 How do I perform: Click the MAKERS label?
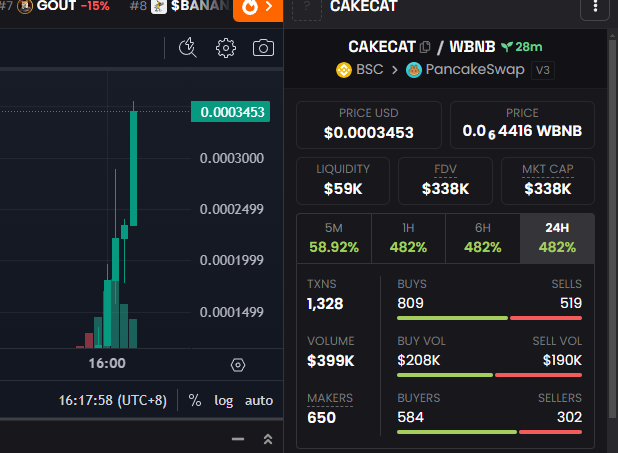tap(330, 398)
